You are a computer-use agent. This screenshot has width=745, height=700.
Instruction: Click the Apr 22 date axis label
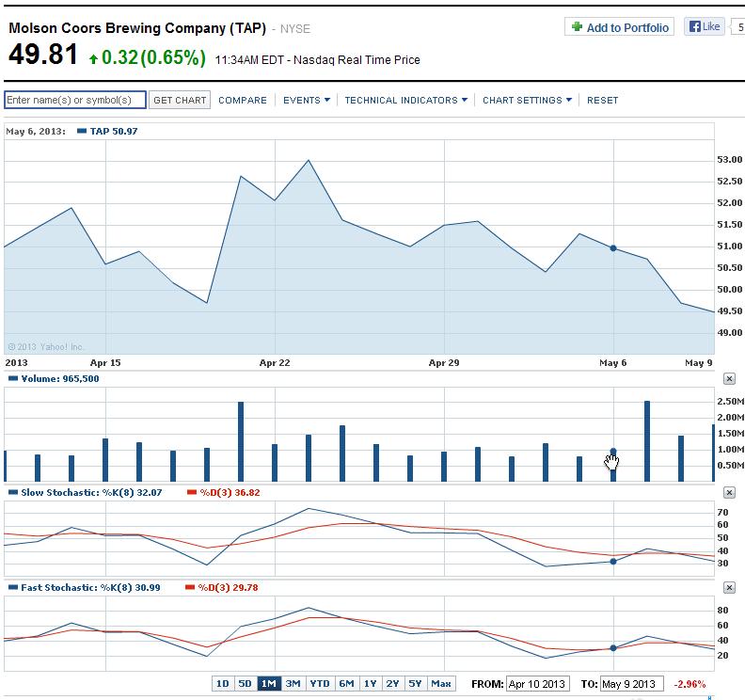tap(275, 362)
